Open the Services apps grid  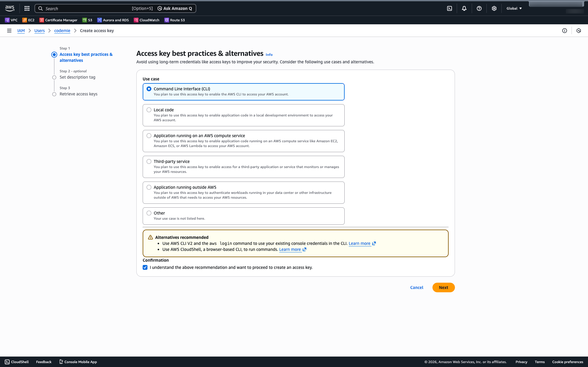pyautogui.click(x=27, y=8)
